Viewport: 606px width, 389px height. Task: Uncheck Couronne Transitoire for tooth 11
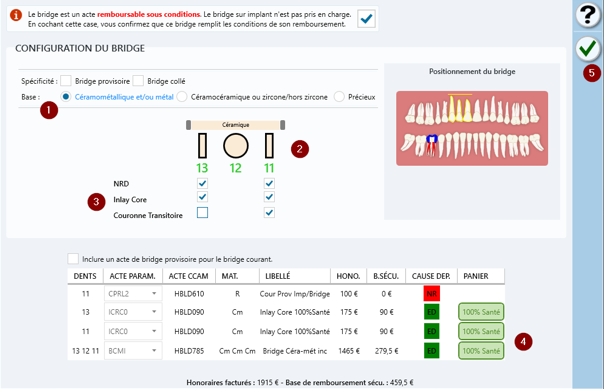(x=269, y=213)
